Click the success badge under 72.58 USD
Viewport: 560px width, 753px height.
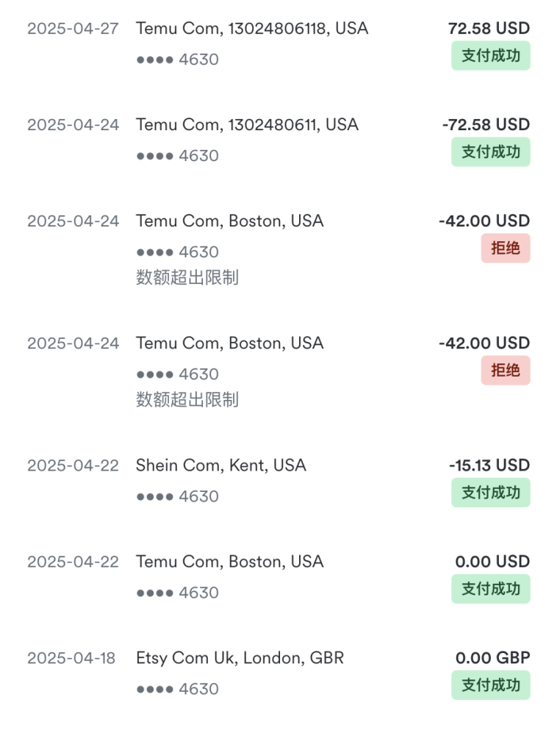[490, 56]
